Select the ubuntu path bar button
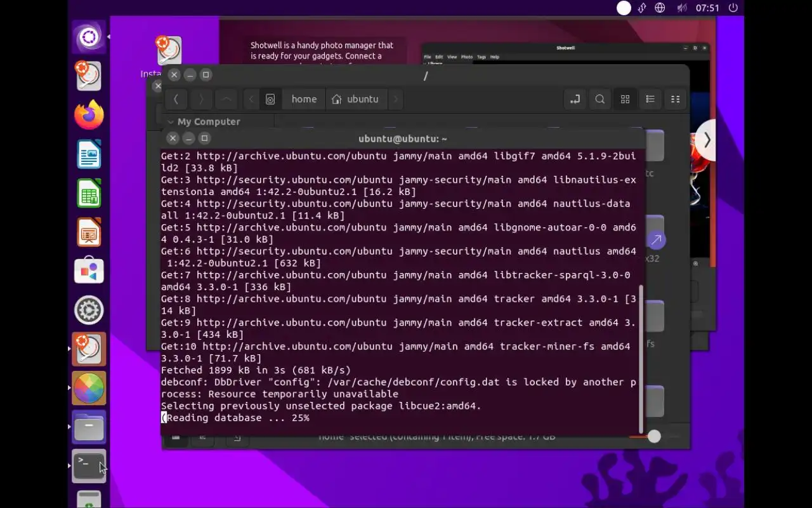812x508 pixels. coord(355,99)
